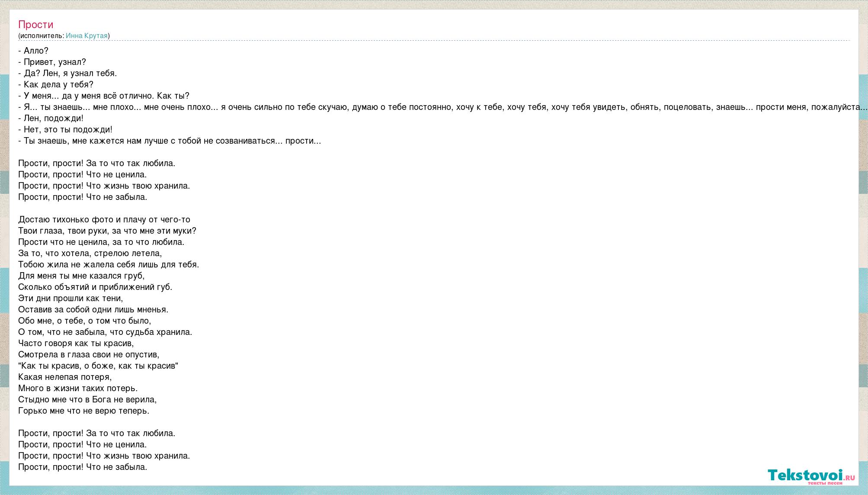
Task: Click the line '- Да? Лен, я узнал тебя.'
Action: click(67, 73)
